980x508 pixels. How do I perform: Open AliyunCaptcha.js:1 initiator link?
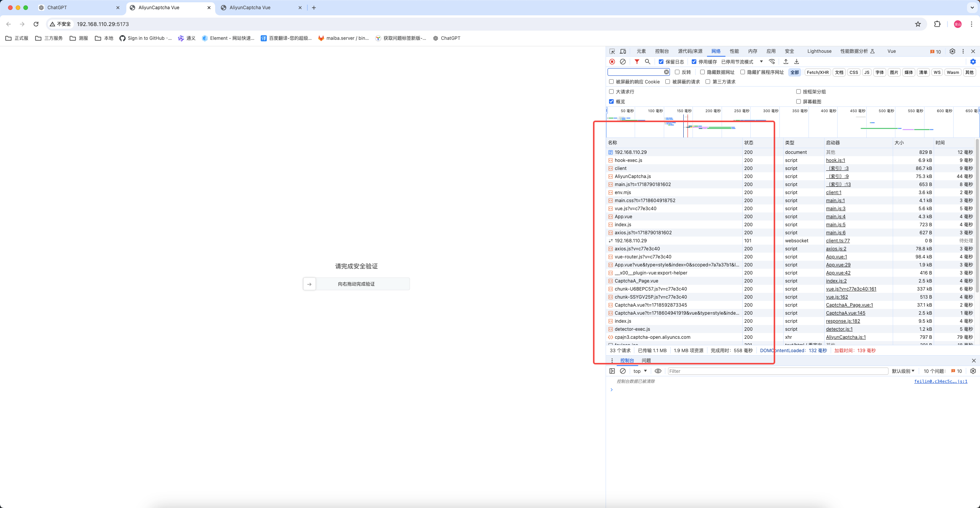tap(846, 337)
